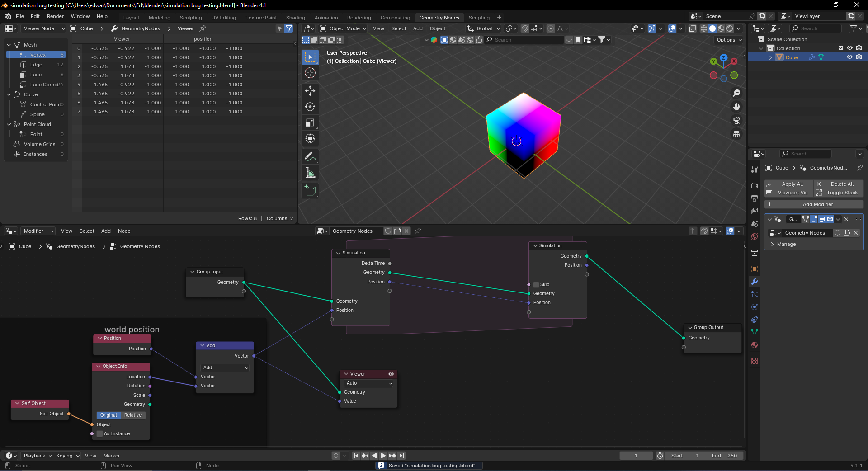
Task: Click the Delete All button
Action: point(839,184)
